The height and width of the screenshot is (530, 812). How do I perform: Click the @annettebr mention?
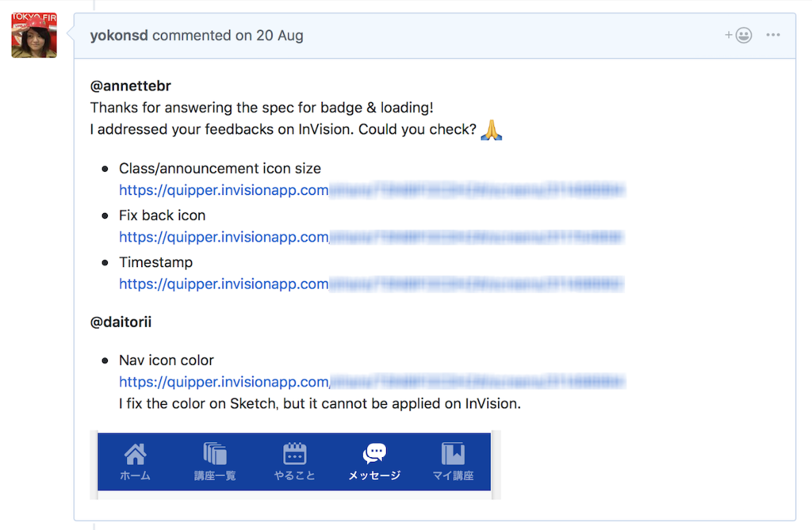click(x=131, y=86)
